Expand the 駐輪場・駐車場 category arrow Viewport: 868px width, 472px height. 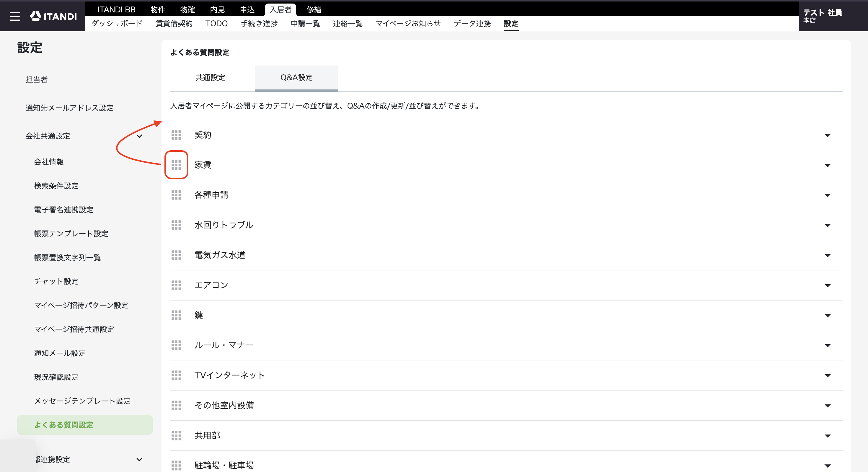[x=827, y=466]
